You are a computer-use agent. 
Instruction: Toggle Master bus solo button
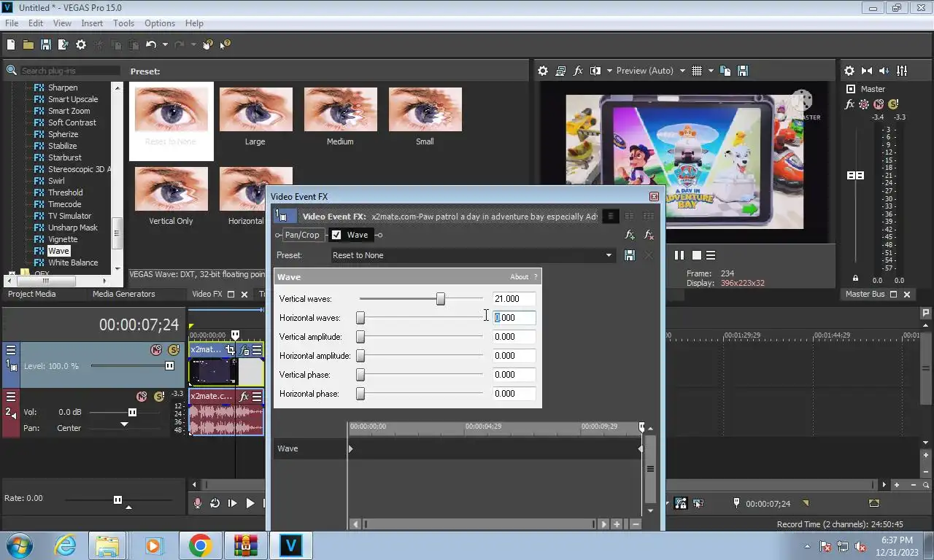[893, 104]
